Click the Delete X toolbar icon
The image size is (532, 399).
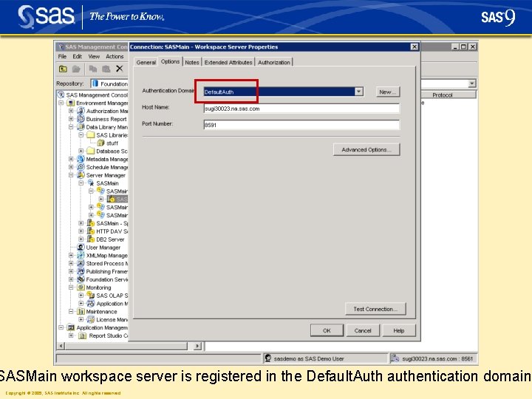(120, 69)
